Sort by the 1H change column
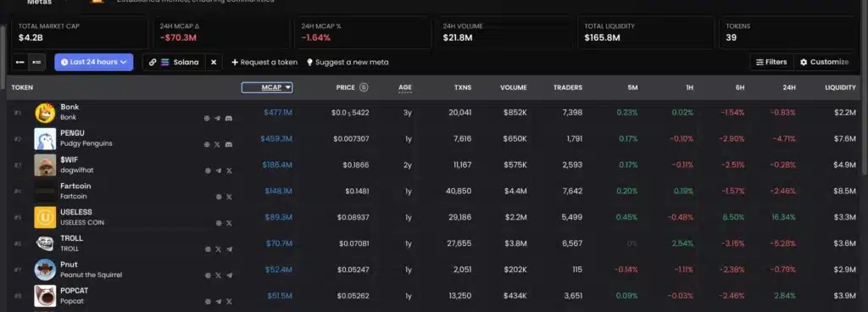 point(689,87)
